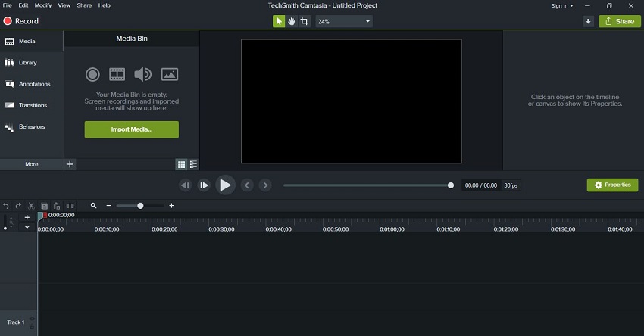Select the Track 1 label
The height and width of the screenshot is (336, 644).
[16, 322]
